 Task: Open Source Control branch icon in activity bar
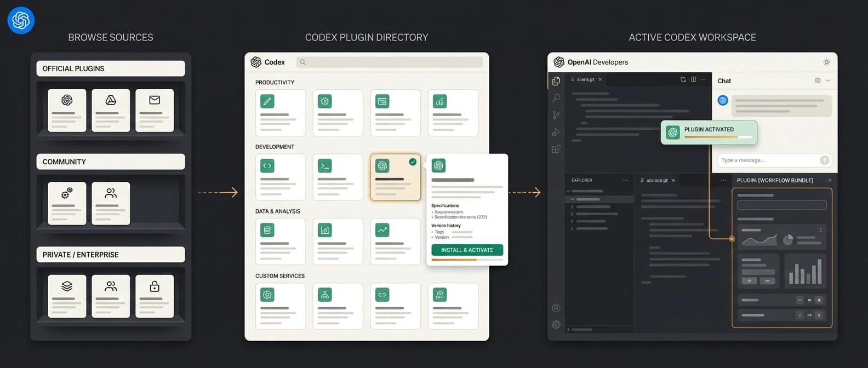[556, 115]
